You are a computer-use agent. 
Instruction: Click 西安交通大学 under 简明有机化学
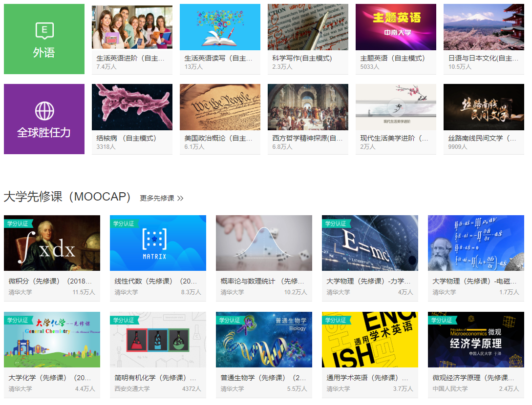(132, 389)
